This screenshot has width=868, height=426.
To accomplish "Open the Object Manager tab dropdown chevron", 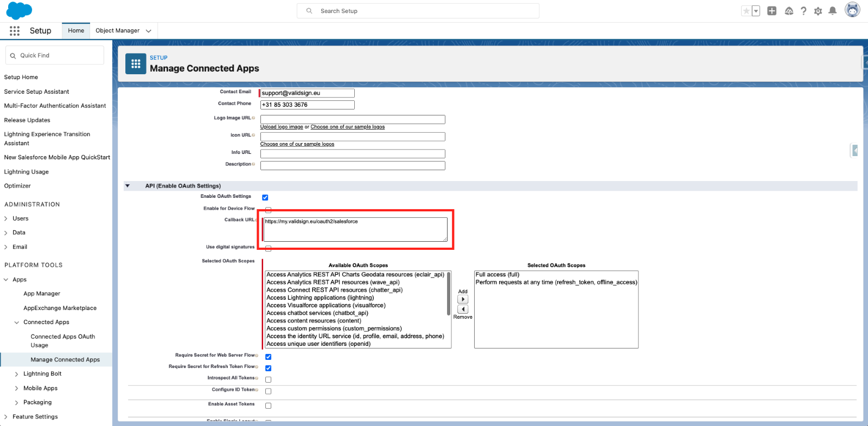I will [148, 31].
